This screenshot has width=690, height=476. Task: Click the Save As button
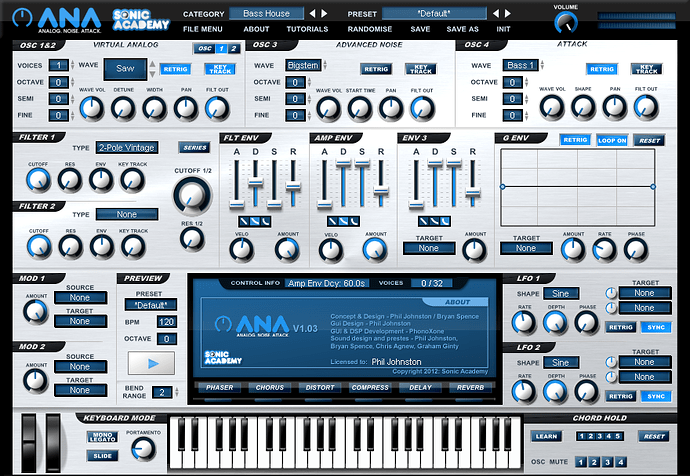click(x=462, y=29)
